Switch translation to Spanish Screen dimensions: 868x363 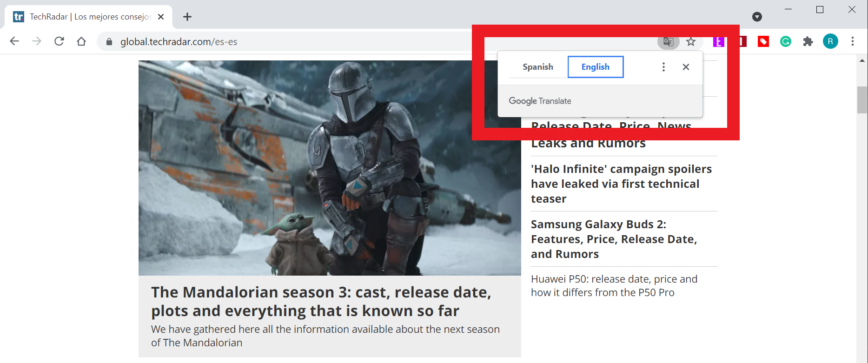tap(538, 67)
